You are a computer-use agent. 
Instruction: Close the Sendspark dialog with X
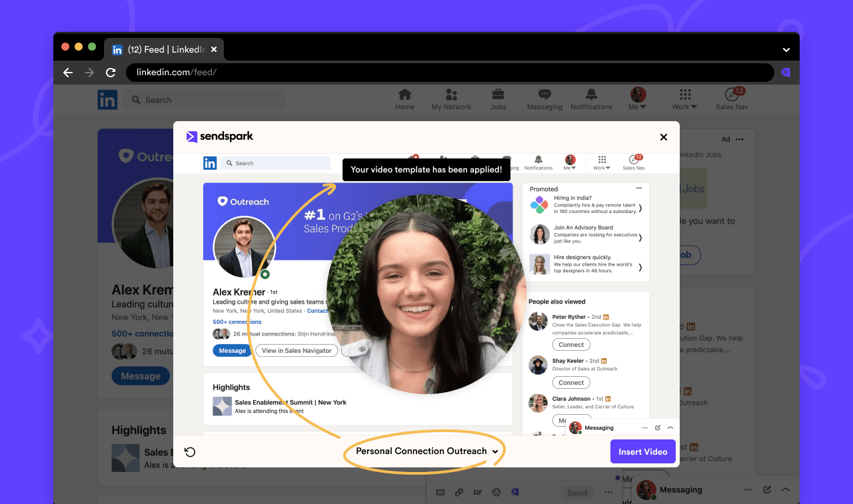(x=664, y=137)
